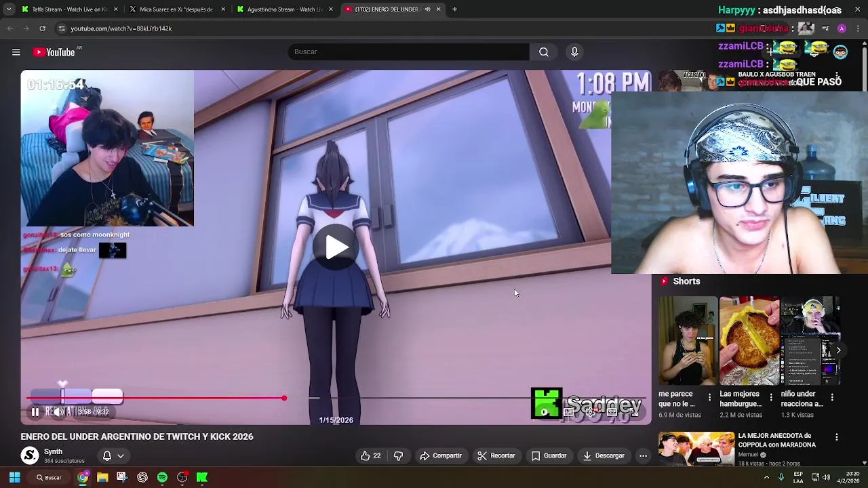This screenshot has height=488, width=868.
Task: Show next shorts with the arrow
Action: [x=838, y=350]
